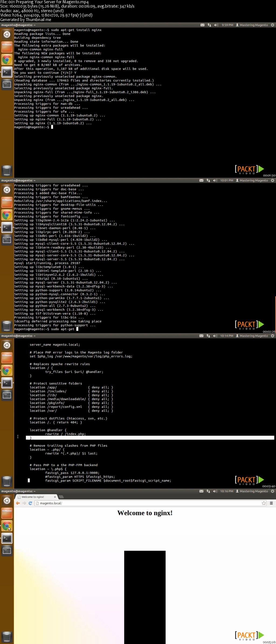Viewport: 276px width, 644px height.
Task: Open mail indicator beside 10:01 PM clock
Action: [x=201, y=180]
